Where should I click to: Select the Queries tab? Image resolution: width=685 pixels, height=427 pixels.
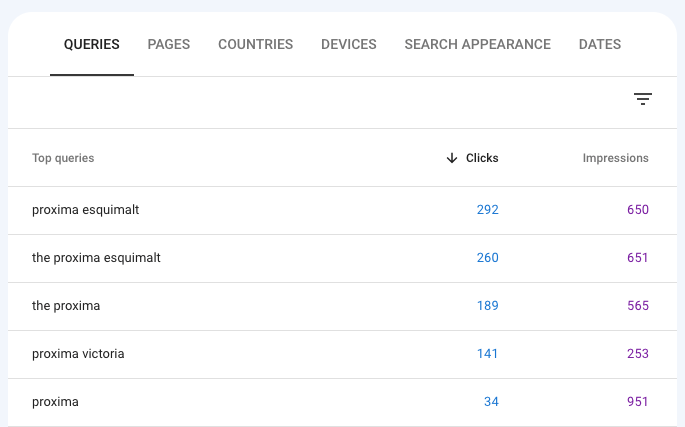click(x=92, y=44)
